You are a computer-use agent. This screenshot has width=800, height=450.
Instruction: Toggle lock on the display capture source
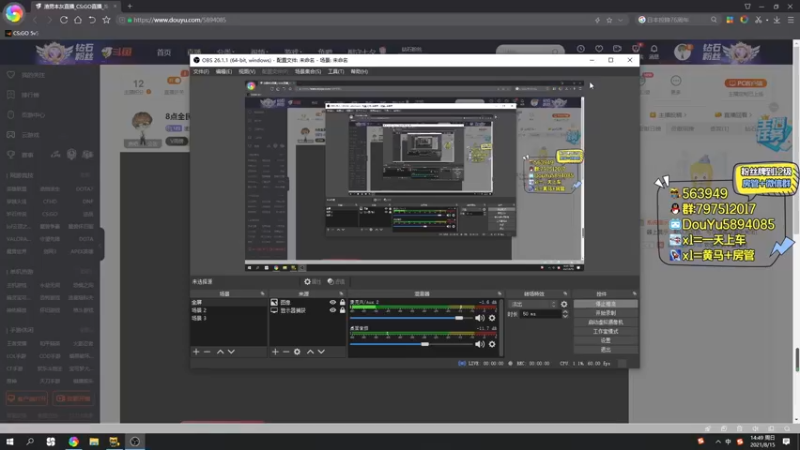pos(342,310)
